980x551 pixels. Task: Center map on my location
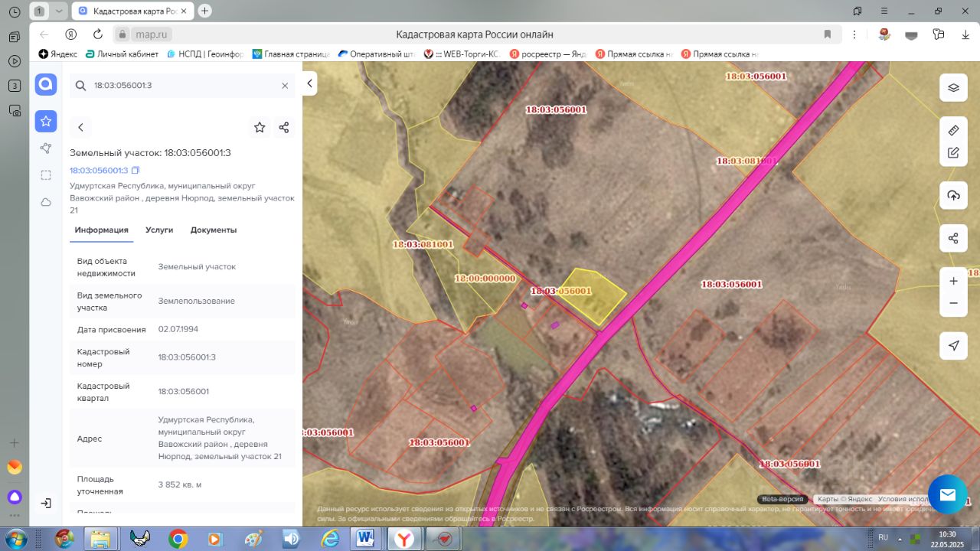click(953, 346)
